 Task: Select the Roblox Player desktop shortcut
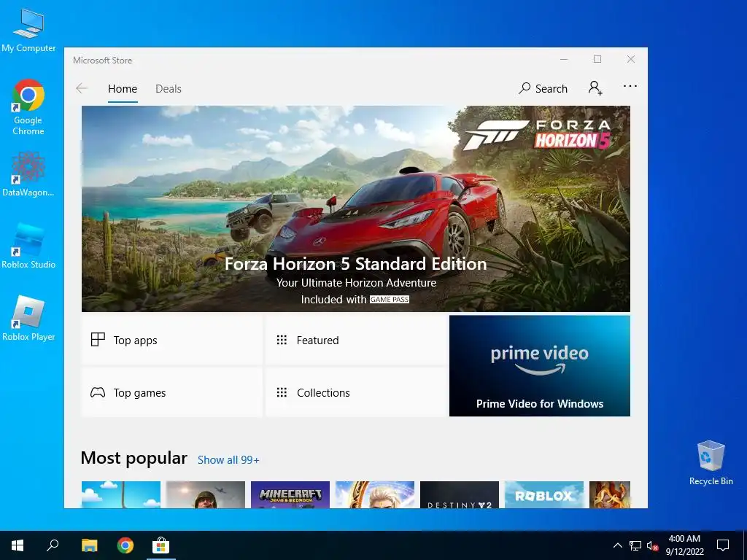[28, 318]
